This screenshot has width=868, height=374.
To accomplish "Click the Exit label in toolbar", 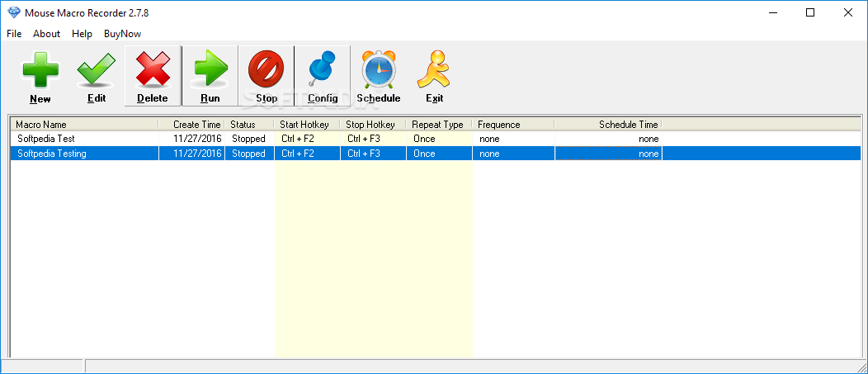I will click(x=435, y=98).
